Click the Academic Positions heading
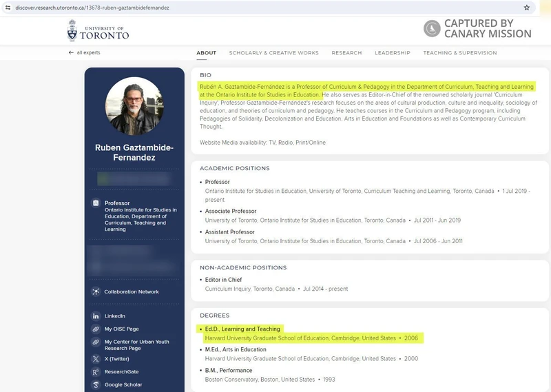This screenshot has height=392, width=551. tap(235, 168)
